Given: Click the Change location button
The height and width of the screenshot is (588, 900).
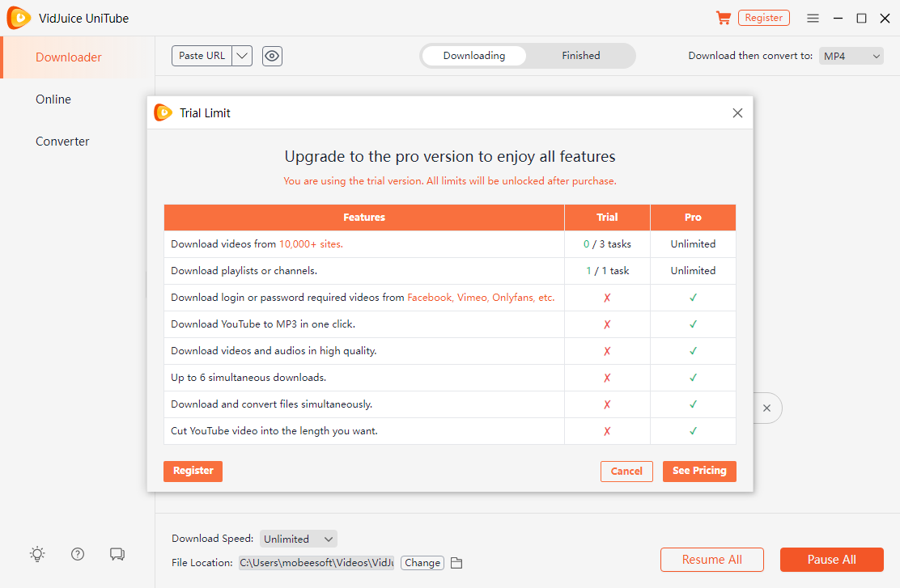Looking at the screenshot, I should coord(422,563).
